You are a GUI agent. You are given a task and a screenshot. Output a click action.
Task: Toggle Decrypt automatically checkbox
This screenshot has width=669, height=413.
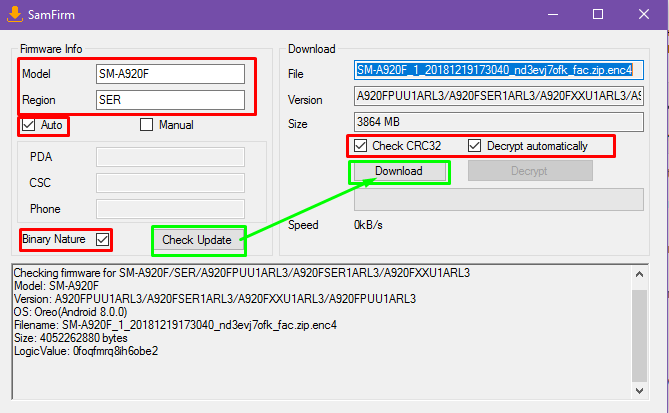pyautogui.click(x=474, y=146)
